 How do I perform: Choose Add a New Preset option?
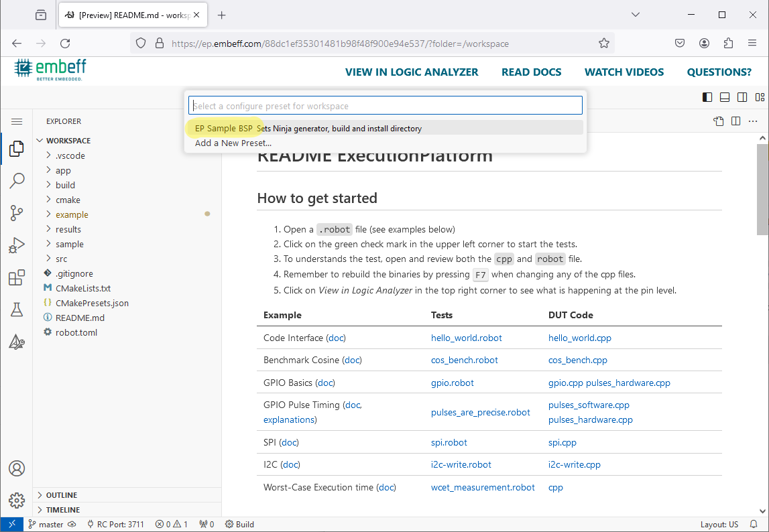coord(233,143)
